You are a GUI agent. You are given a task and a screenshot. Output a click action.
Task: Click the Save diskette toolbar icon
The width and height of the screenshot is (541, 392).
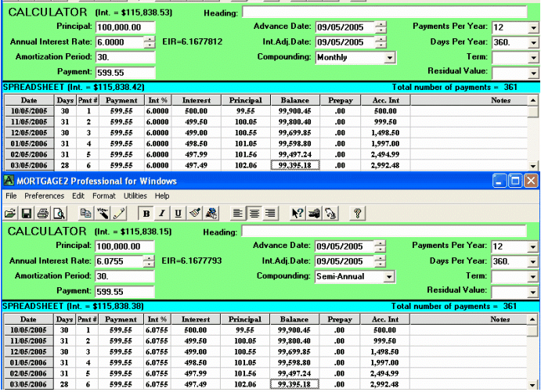pos(26,213)
